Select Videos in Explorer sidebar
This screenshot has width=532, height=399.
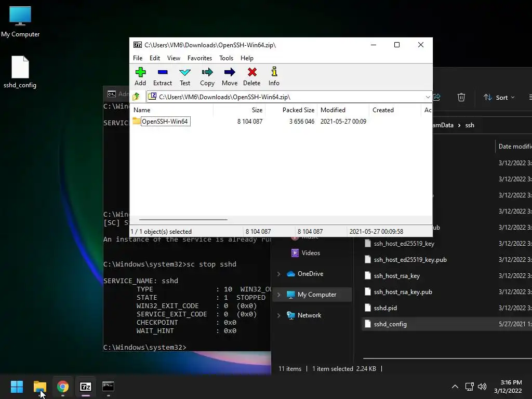coord(305,253)
